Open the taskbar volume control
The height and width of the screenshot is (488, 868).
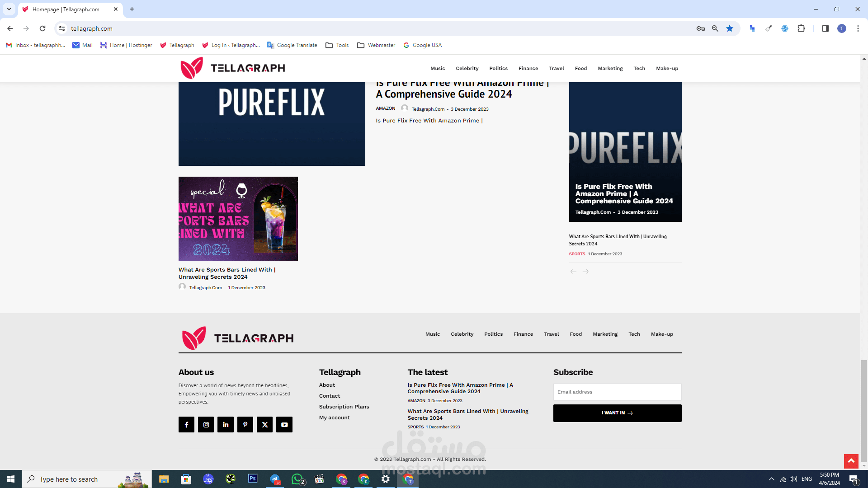click(793, 479)
